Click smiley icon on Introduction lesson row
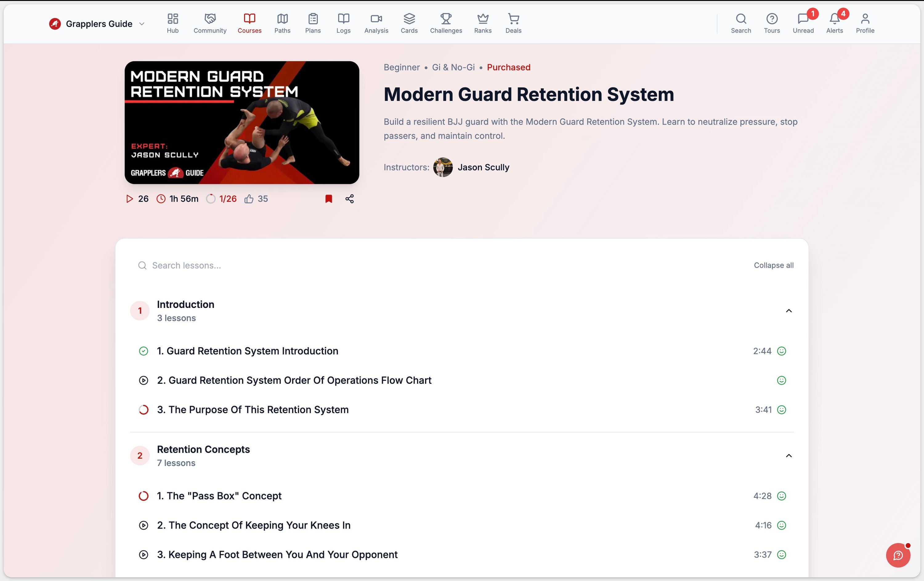This screenshot has width=924, height=581. (781, 351)
